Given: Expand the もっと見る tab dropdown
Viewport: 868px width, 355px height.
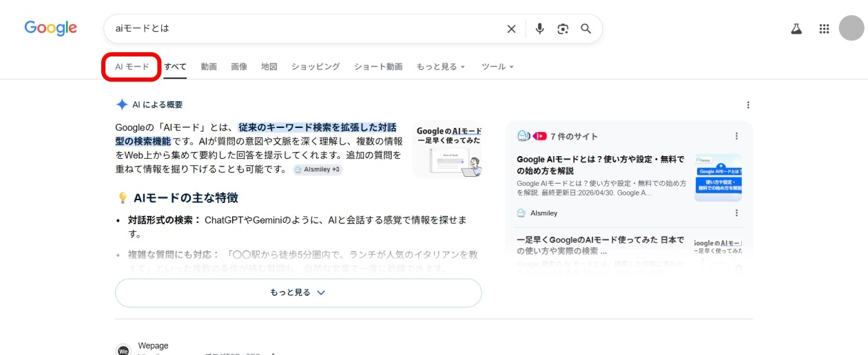Looking at the screenshot, I should [x=441, y=67].
